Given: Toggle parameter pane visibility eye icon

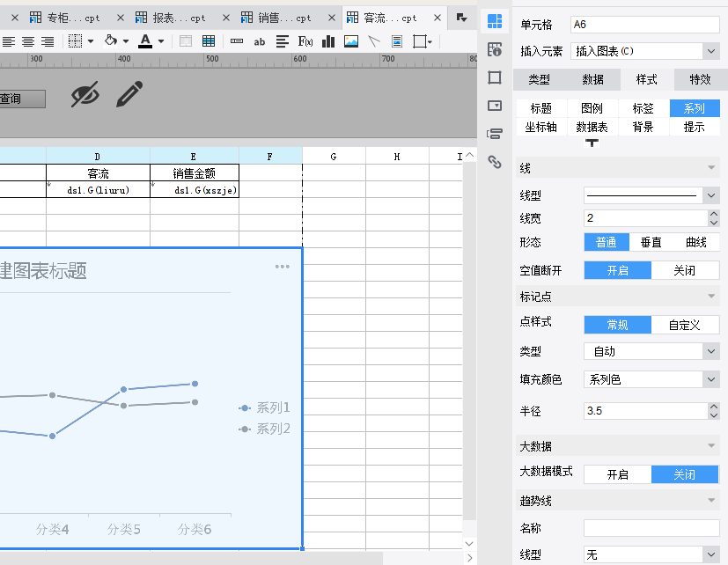Looking at the screenshot, I should (x=85, y=94).
